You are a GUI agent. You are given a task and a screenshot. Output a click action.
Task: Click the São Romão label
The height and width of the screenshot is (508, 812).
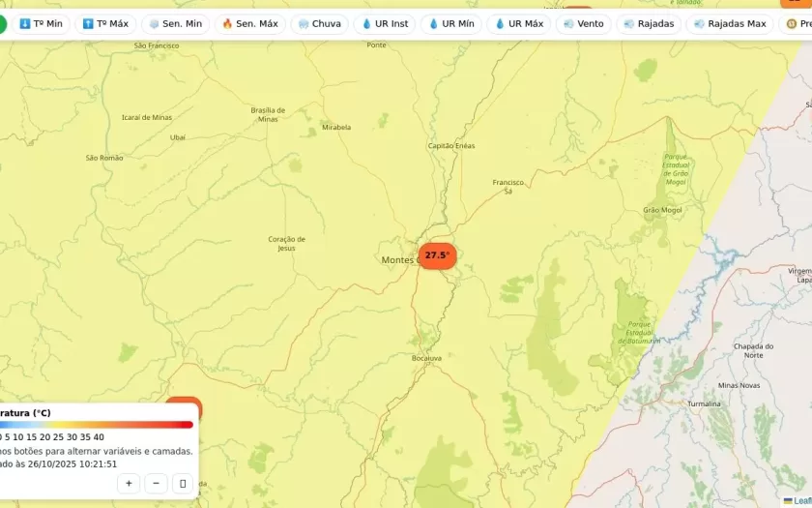click(104, 158)
